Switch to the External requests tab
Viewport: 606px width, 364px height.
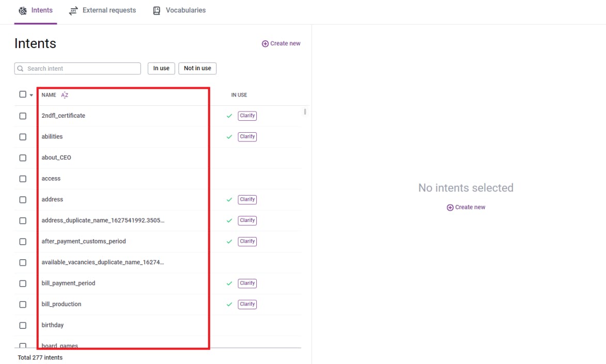[108, 10]
